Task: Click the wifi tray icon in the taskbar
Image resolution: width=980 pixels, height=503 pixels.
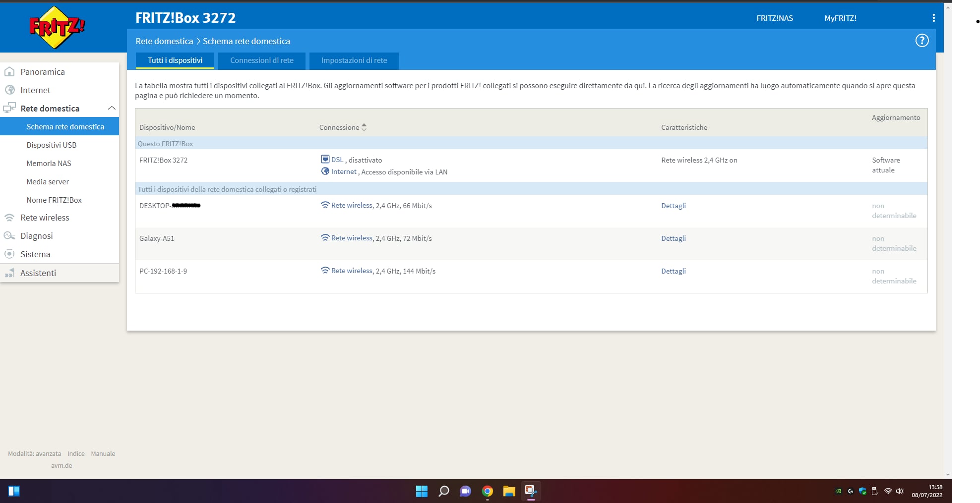Action: coord(888,492)
